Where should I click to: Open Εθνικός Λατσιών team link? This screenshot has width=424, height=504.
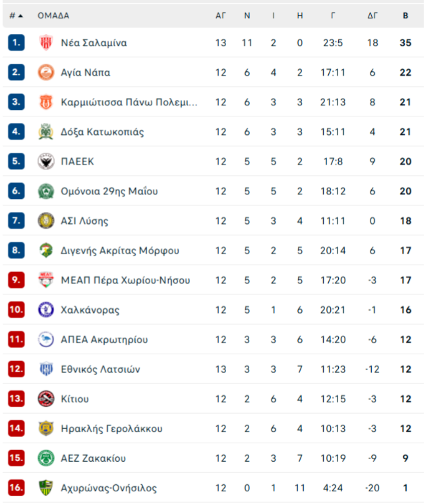tap(100, 369)
